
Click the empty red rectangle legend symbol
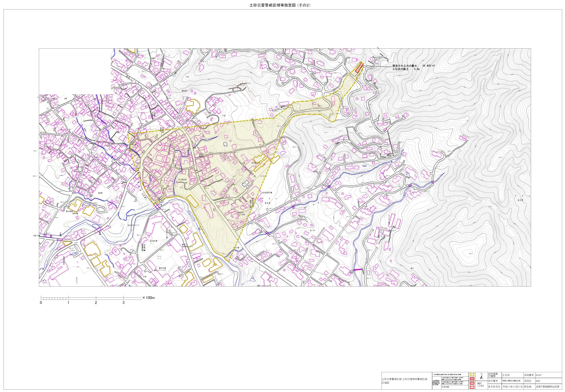point(472,387)
